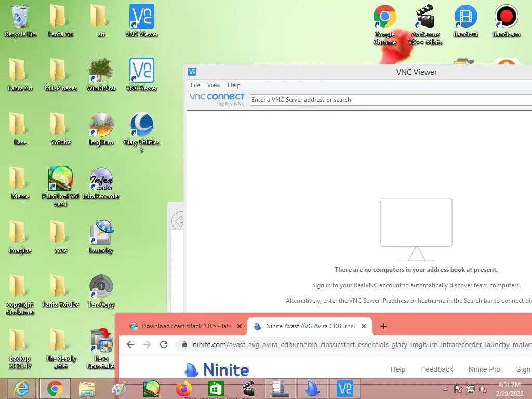Open View menu in VNC Viewer
The image size is (532, 399).
click(x=214, y=85)
